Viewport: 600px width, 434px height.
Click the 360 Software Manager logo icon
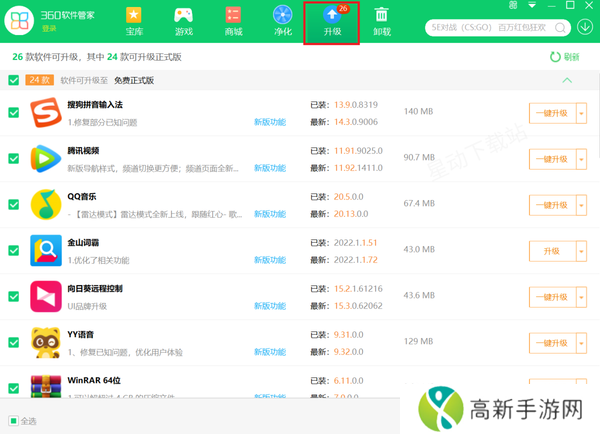(x=19, y=21)
